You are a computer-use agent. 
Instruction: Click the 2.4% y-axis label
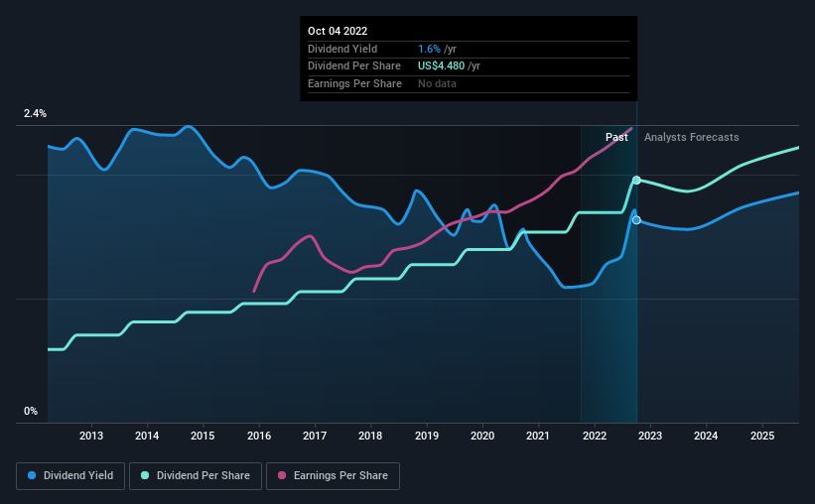coord(35,114)
